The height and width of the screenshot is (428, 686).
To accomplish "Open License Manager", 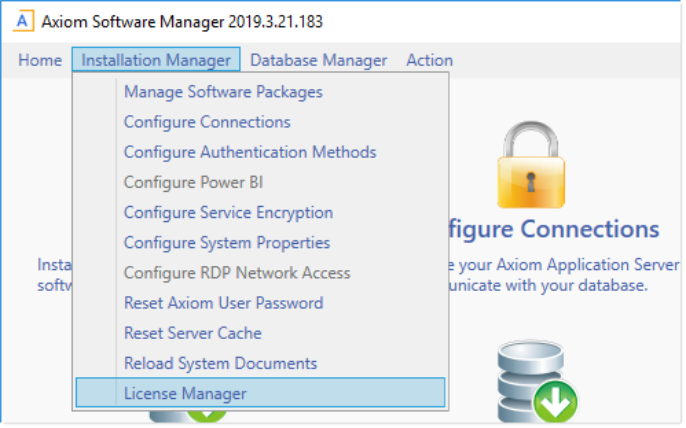I will point(185,393).
